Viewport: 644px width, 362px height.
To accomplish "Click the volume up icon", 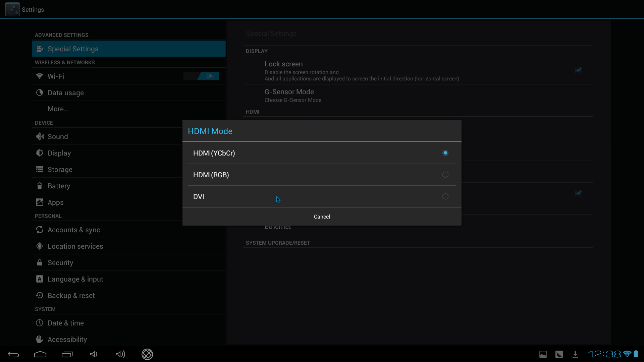I will [x=120, y=354].
